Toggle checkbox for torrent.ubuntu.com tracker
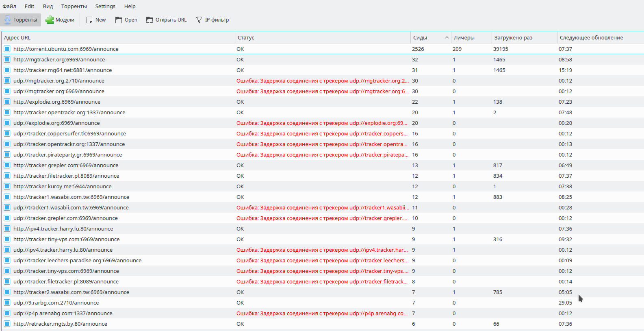This screenshot has height=331, width=644. [7, 49]
